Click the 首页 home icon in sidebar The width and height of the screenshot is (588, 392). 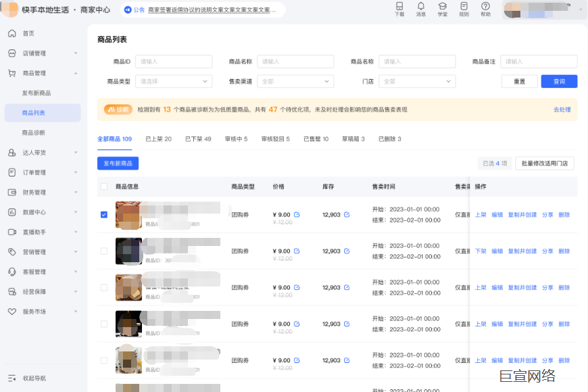click(x=12, y=33)
